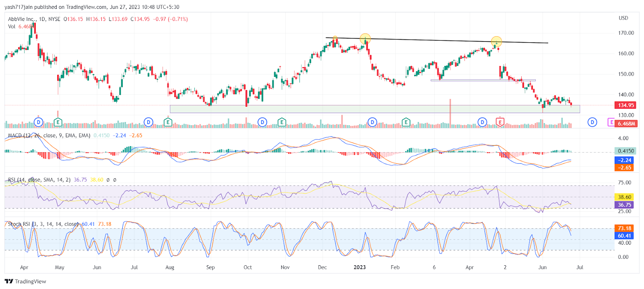Viewport: 644px width, 289px height.
Task: Select the large yellow circle at the January 2023 high
Action: 365,39
